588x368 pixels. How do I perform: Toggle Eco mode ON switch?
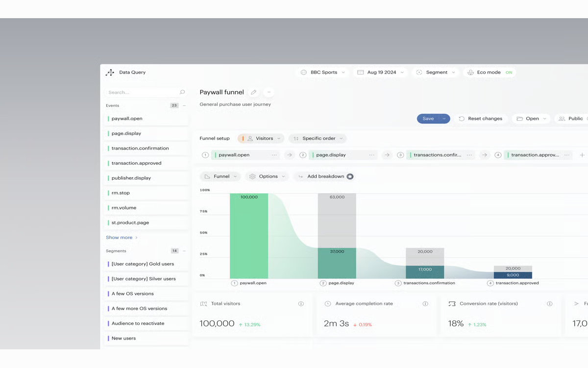pyautogui.click(x=509, y=73)
